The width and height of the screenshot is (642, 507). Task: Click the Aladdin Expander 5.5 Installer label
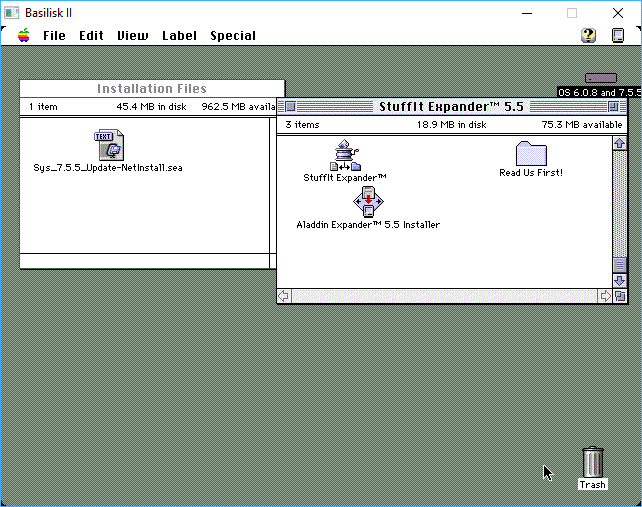tap(368, 225)
